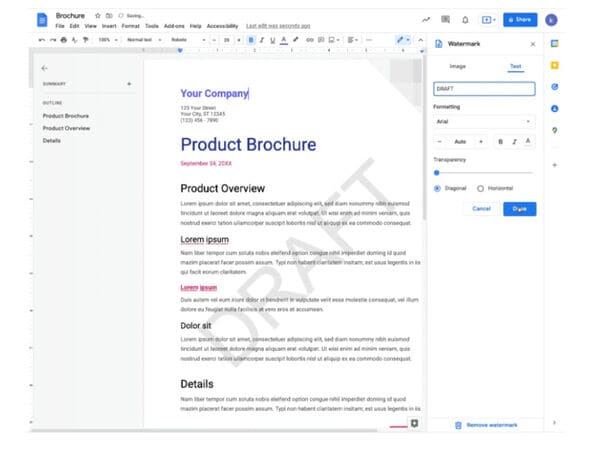Image resolution: width=600 pixels, height=455 pixels.
Task: Click the spell check icon
Action: [75, 40]
